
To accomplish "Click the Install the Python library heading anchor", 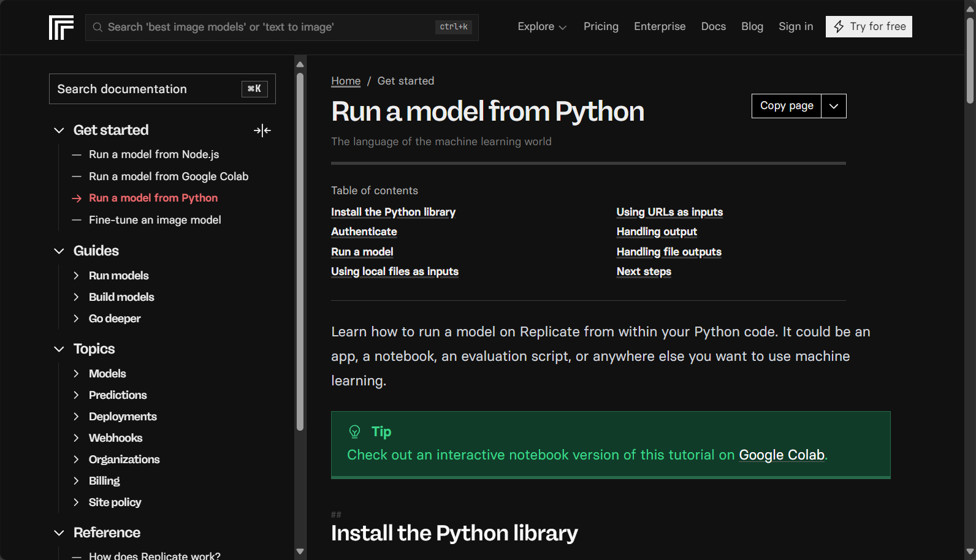I will click(336, 515).
